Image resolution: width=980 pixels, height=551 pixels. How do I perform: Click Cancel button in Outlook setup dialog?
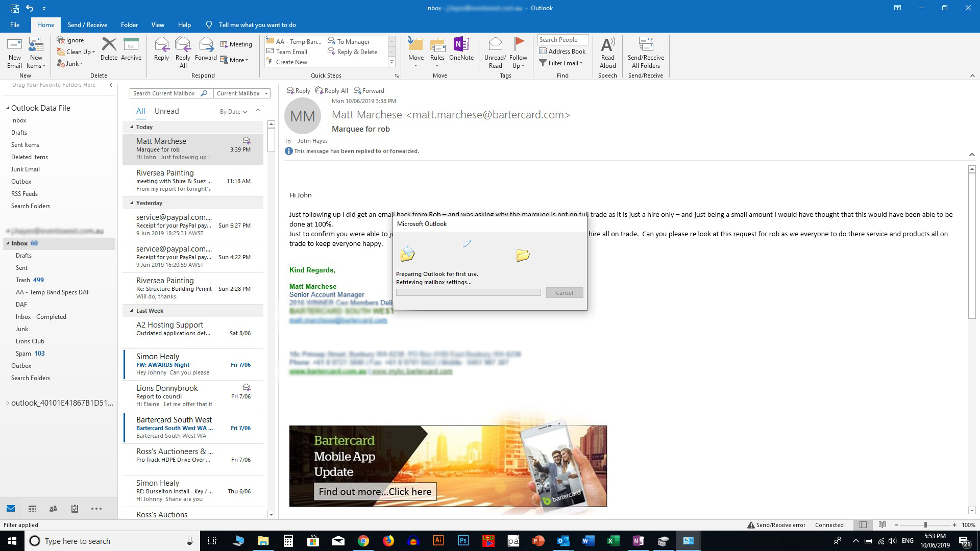564,293
